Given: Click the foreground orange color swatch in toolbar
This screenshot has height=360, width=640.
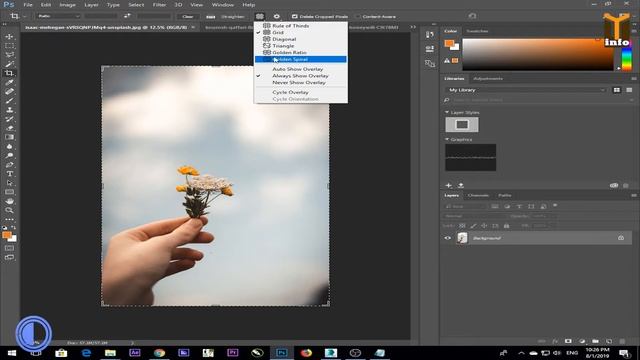Looking at the screenshot, I should [7, 235].
